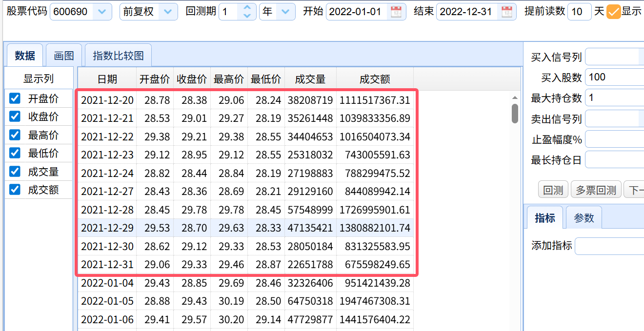The width and height of the screenshot is (644, 331).
Task: Switch to the 指数比较图 tab
Action: pos(119,56)
